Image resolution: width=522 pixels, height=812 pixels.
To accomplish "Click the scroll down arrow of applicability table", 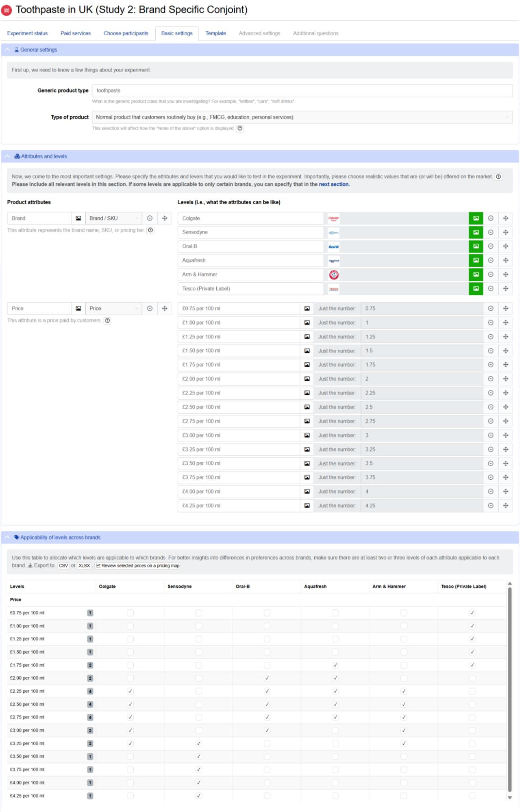I will tap(509, 797).
